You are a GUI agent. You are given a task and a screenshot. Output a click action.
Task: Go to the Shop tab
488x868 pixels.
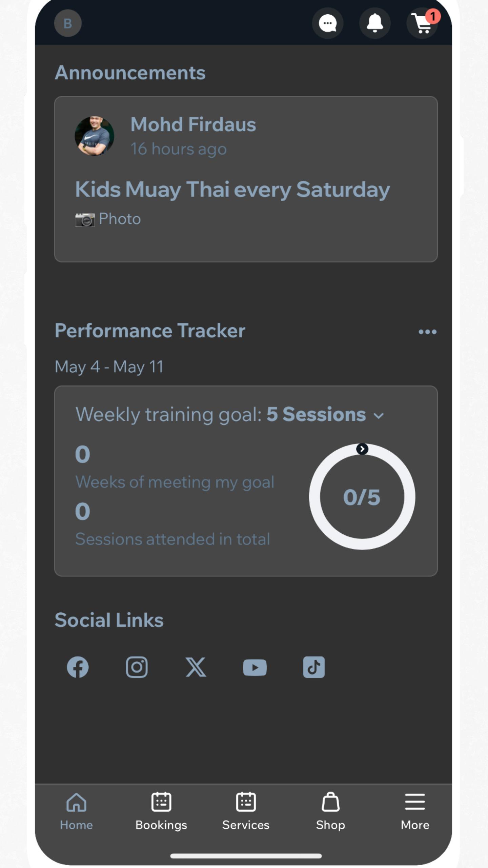tap(330, 811)
